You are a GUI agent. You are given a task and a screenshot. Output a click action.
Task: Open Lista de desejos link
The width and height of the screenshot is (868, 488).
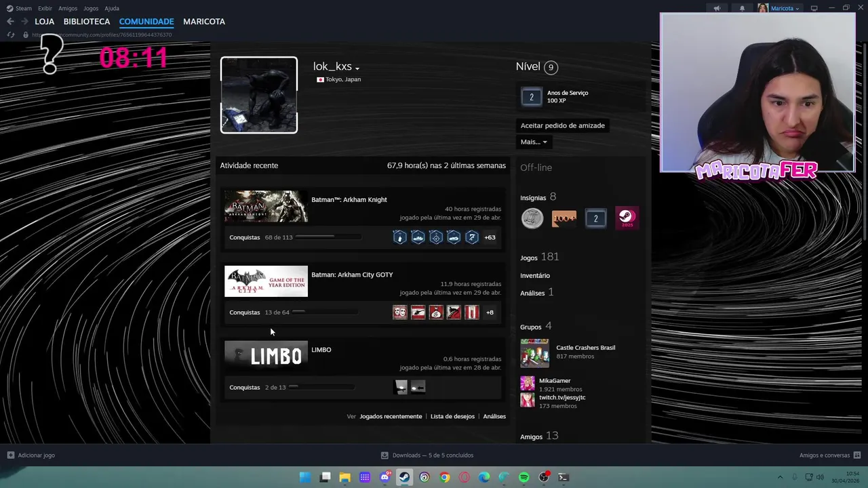point(452,416)
